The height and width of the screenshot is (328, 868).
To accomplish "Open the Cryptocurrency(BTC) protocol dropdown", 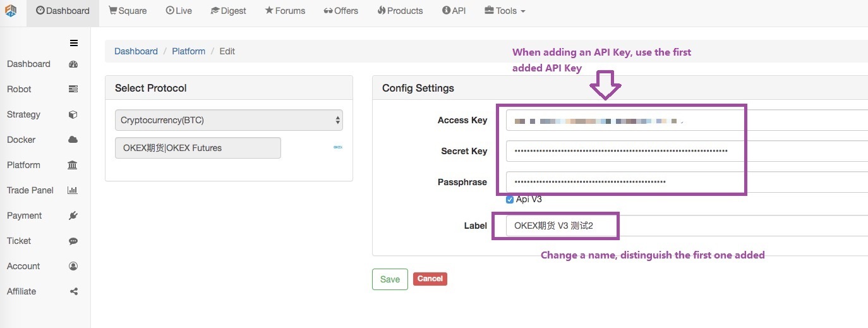I will [229, 120].
